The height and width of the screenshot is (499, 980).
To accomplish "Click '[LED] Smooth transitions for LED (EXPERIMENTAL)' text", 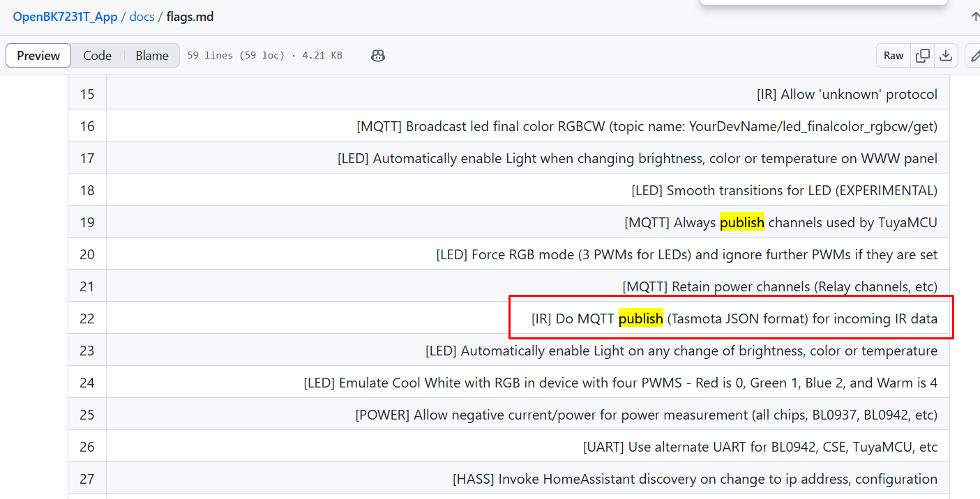I will (784, 190).
